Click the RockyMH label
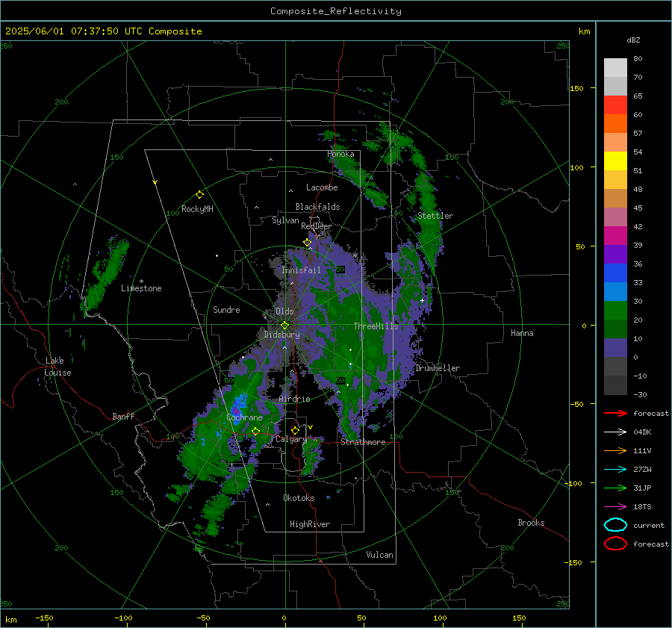This screenshot has width=672, height=628. (x=197, y=209)
